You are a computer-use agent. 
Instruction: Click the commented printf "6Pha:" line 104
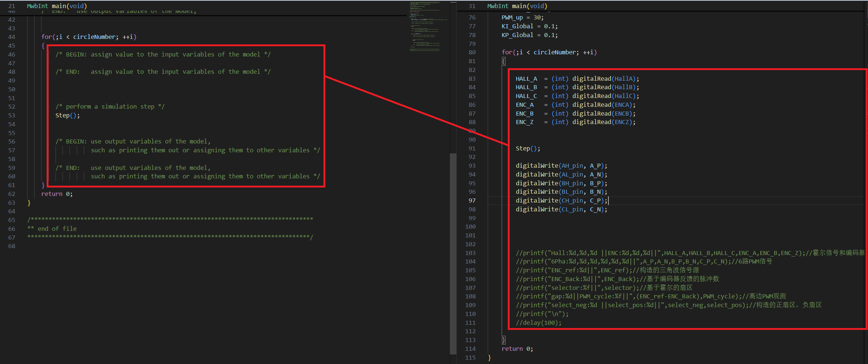pos(644,261)
